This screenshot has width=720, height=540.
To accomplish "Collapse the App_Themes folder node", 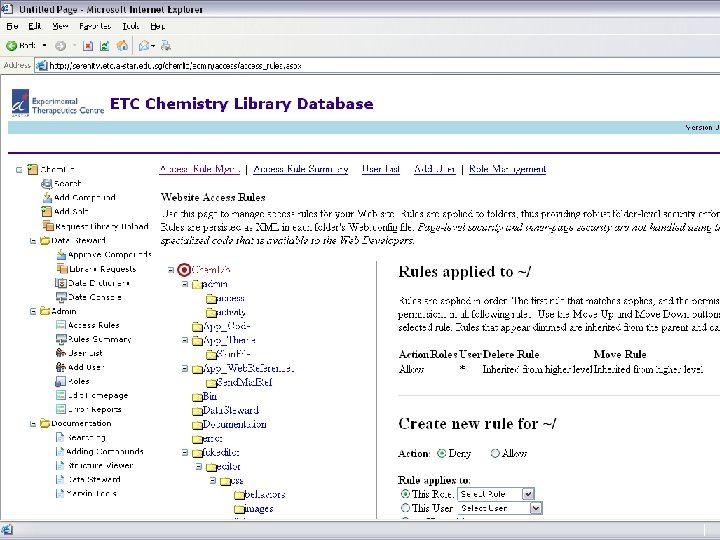I will click(185, 340).
